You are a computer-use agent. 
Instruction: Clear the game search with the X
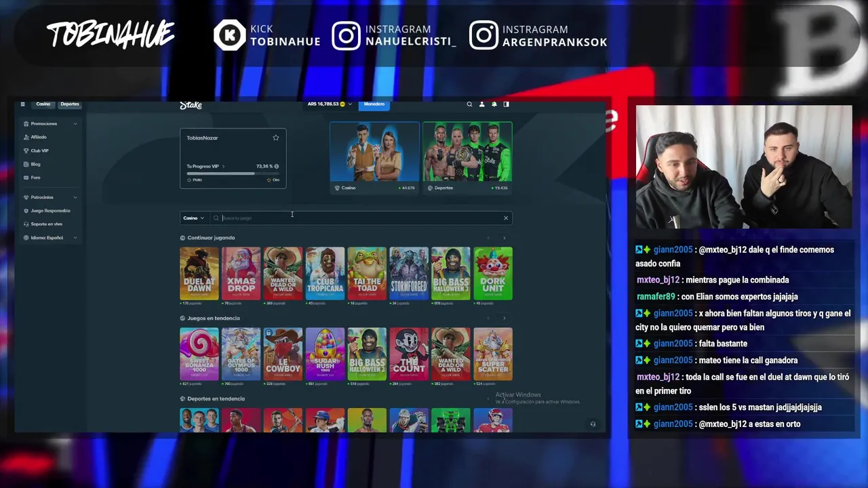click(x=505, y=218)
